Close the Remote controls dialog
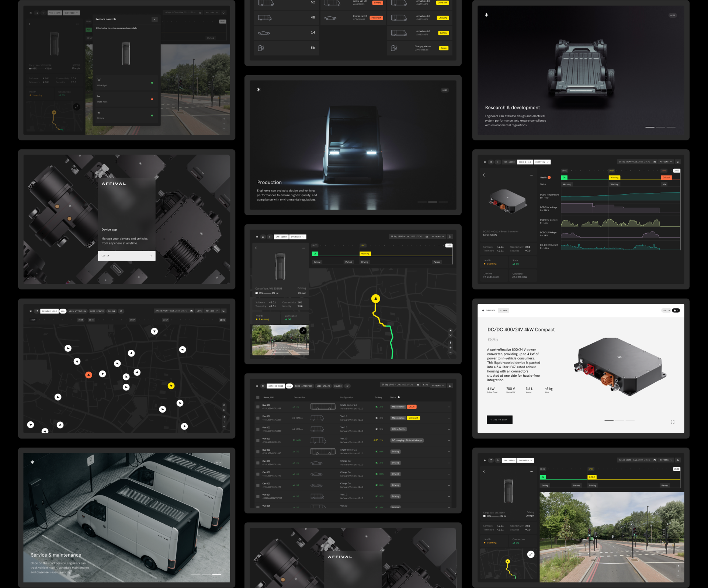This screenshot has width=708, height=588. pos(155,19)
